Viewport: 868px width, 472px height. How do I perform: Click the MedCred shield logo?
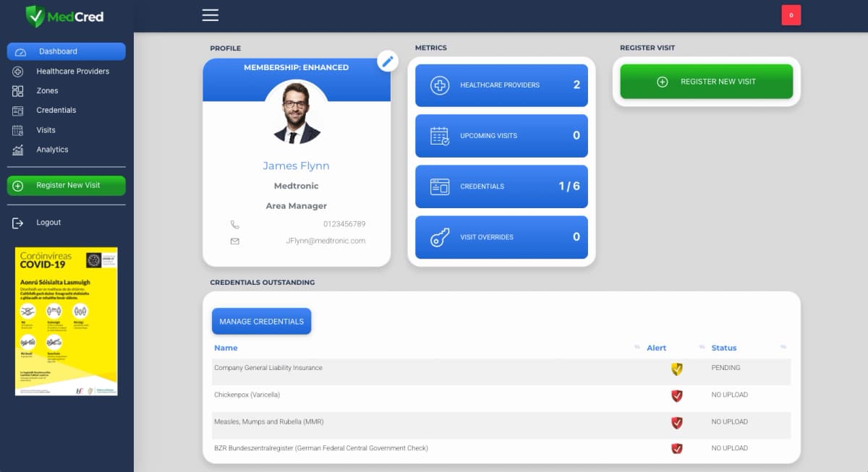coord(35,16)
